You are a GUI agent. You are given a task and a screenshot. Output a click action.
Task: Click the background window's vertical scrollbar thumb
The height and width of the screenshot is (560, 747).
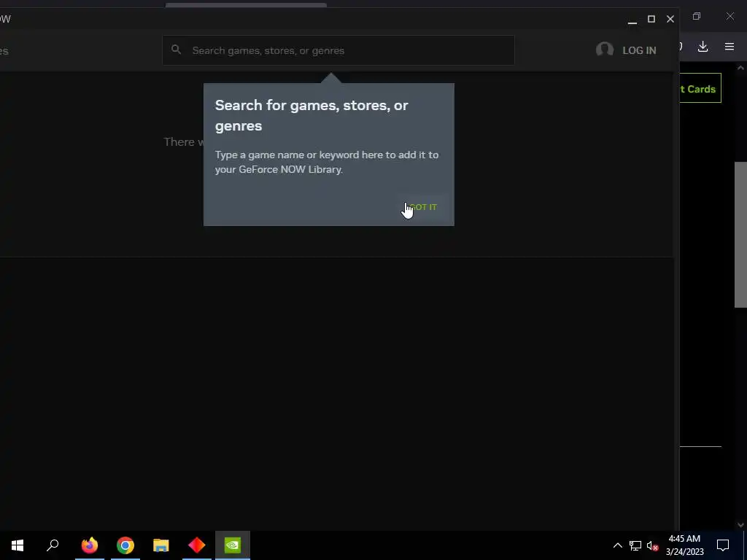[x=740, y=234]
